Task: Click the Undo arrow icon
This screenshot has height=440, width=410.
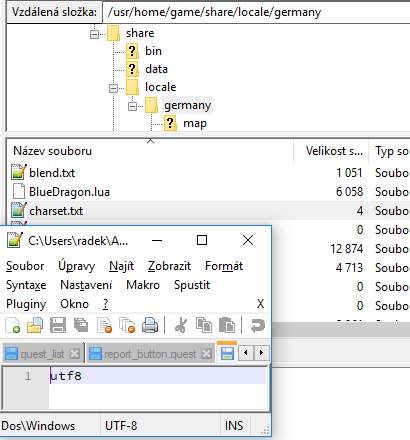Action: (x=257, y=325)
